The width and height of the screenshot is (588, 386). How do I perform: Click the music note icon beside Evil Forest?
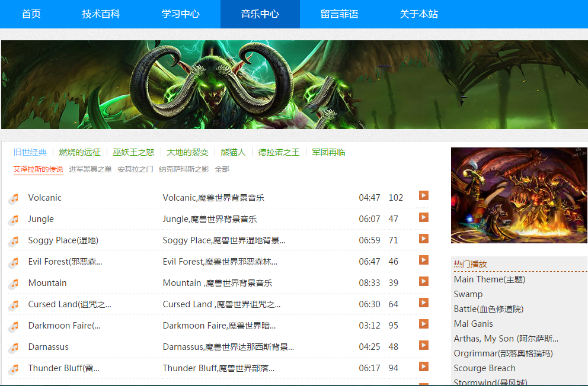point(14,262)
